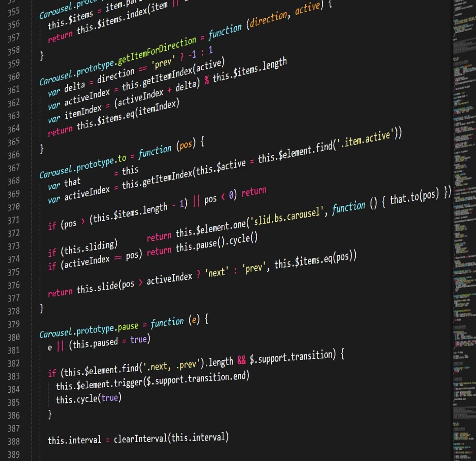476x461 pixels.
Task: Click the closing brace below this.cycle(true)
Action: pos(50,414)
